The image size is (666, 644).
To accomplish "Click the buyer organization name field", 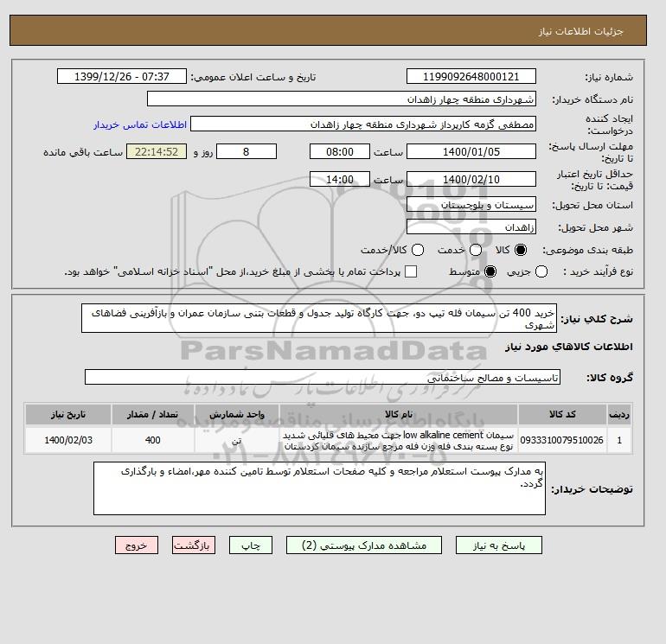I will [342, 99].
